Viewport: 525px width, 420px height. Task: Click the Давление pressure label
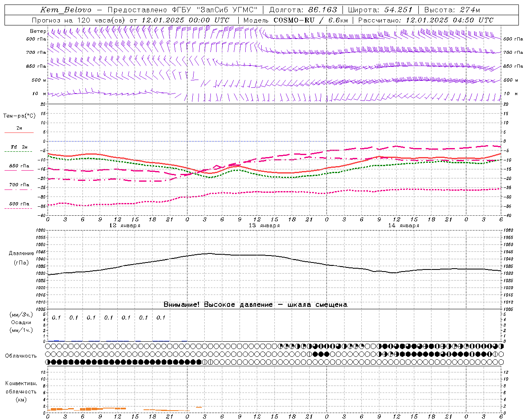pyautogui.click(x=21, y=253)
